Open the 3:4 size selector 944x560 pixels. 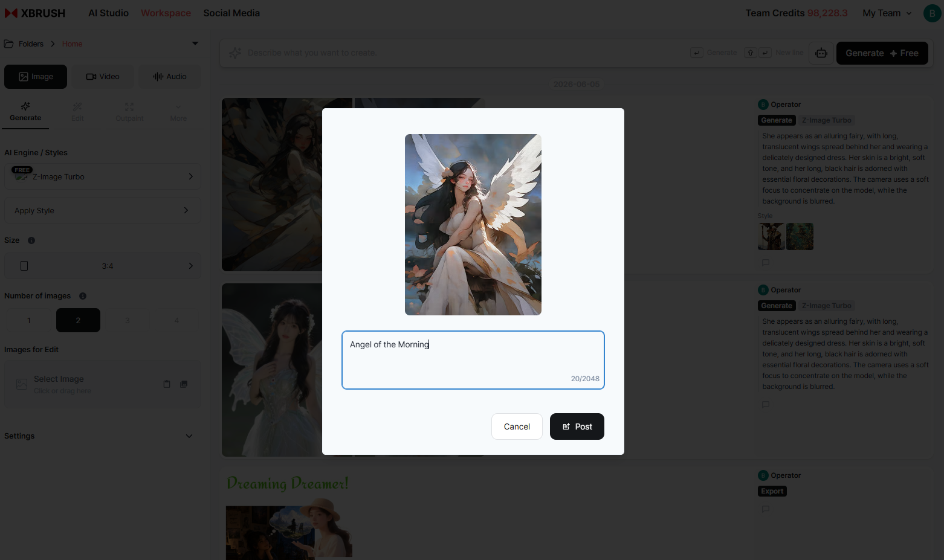point(103,266)
